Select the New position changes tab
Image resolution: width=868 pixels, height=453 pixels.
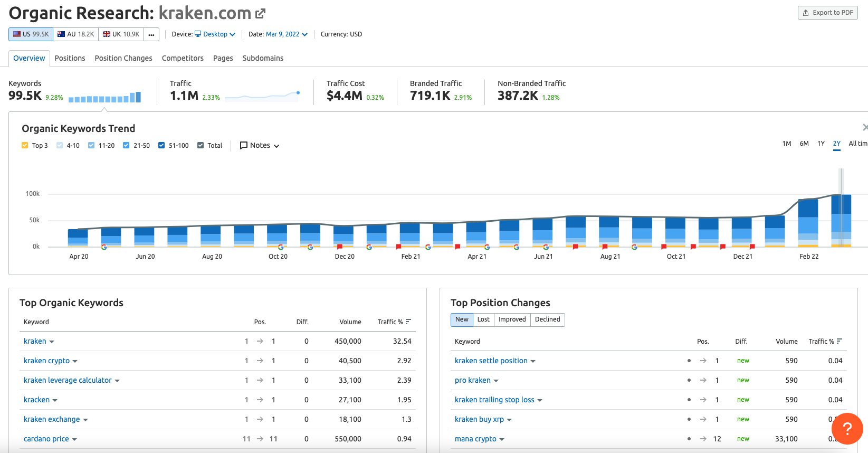462,320
